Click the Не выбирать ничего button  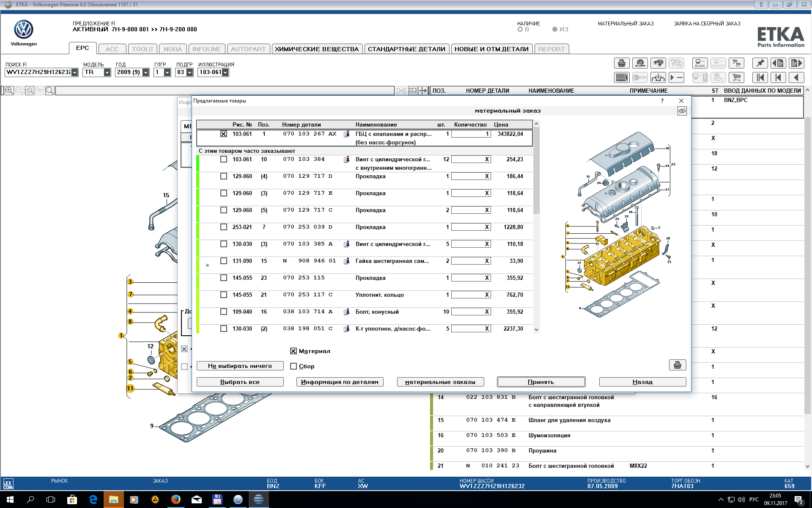point(240,366)
